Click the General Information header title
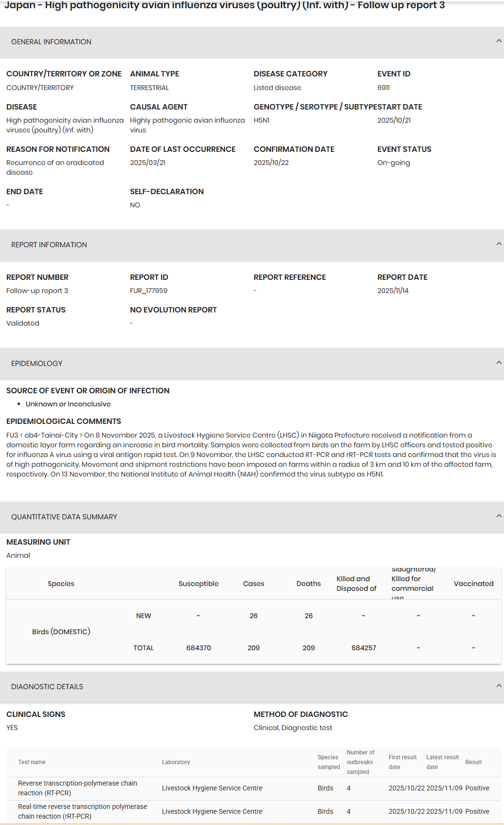This screenshot has height=825, width=504. tap(51, 42)
